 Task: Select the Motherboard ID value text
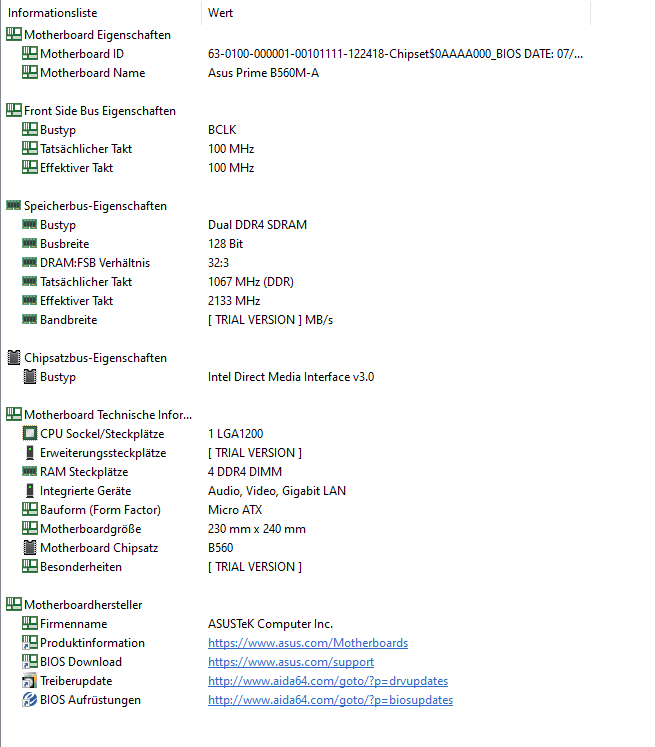click(395, 54)
